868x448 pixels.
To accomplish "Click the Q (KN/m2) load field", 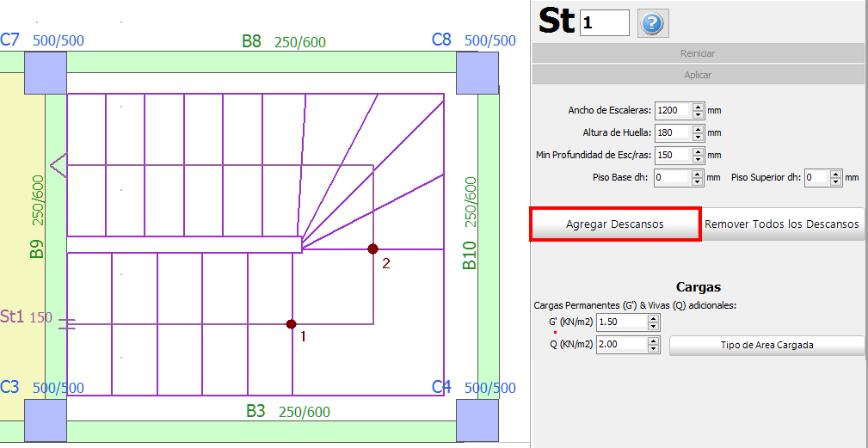I will point(620,345).
